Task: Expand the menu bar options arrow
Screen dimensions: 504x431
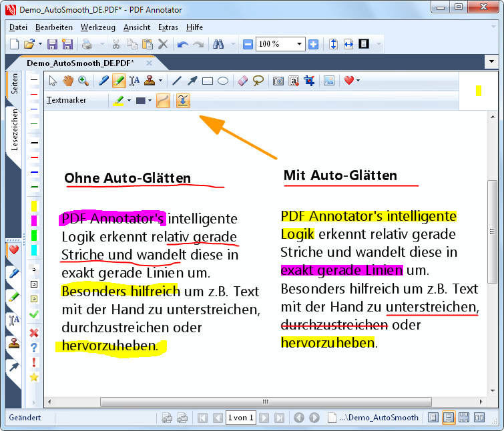Action: tap(493, 27)
